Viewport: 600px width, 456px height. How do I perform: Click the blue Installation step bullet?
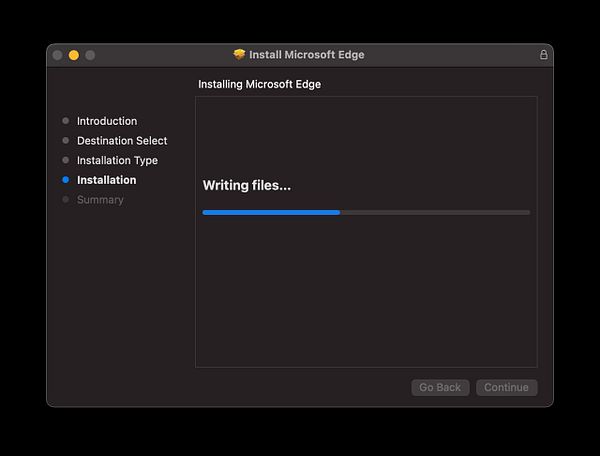[x=65, y=180]
